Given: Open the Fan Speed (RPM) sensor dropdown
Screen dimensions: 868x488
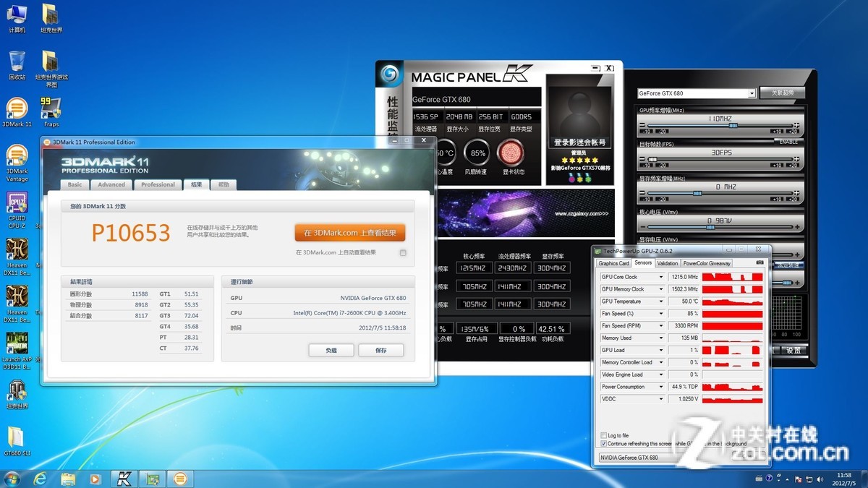Looking at the screenshot, I should tap(660, 326).
